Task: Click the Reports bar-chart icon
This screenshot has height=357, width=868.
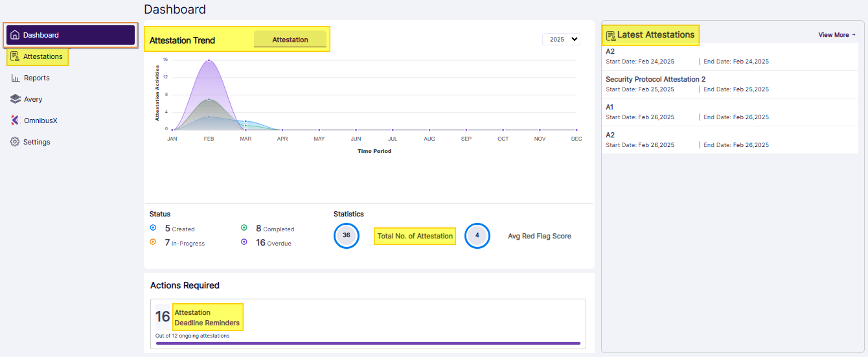Action: [x=15, y=78]
